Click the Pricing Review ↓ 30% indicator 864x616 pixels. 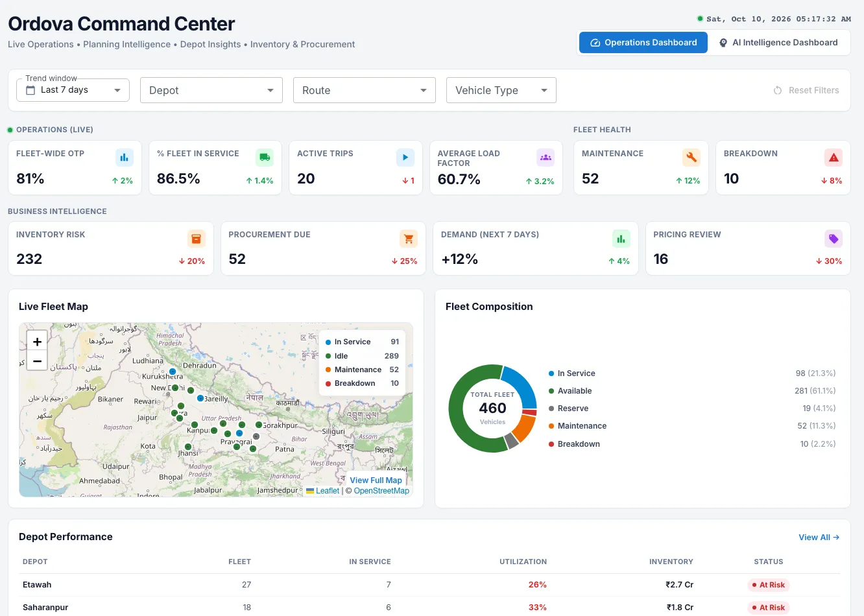(829, 261)
